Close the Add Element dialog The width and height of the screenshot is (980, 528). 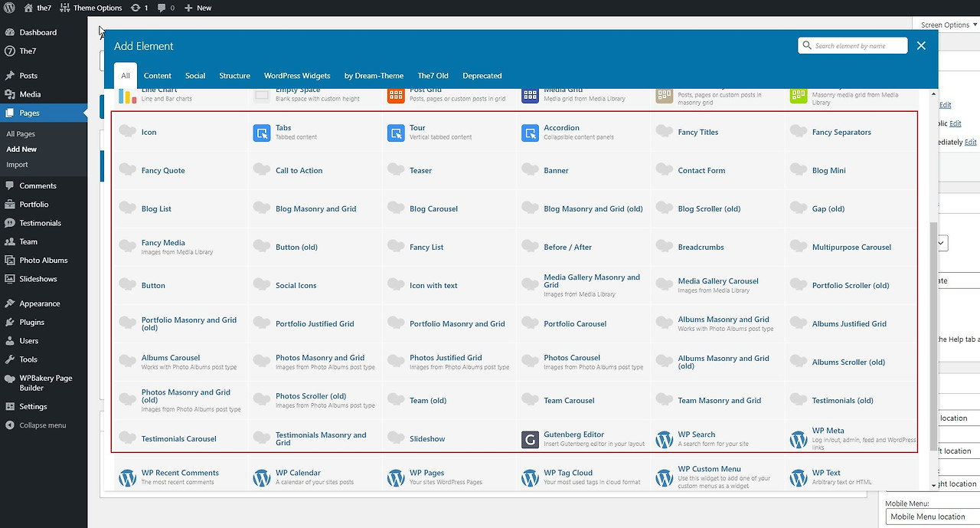[921, 46]
